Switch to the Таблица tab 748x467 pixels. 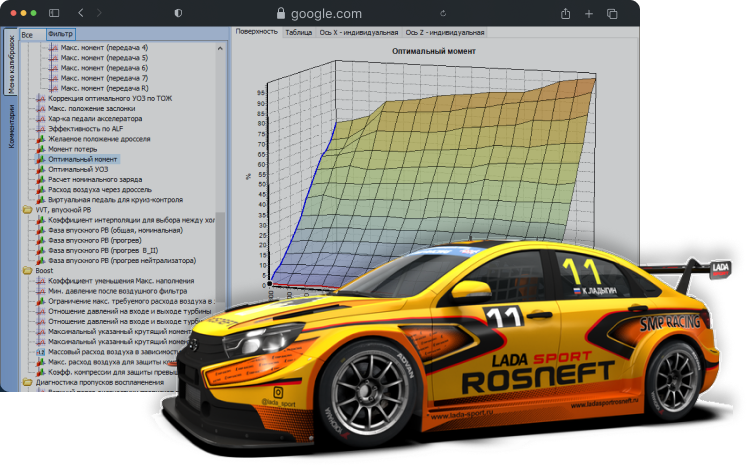click(x=299, y=32)
